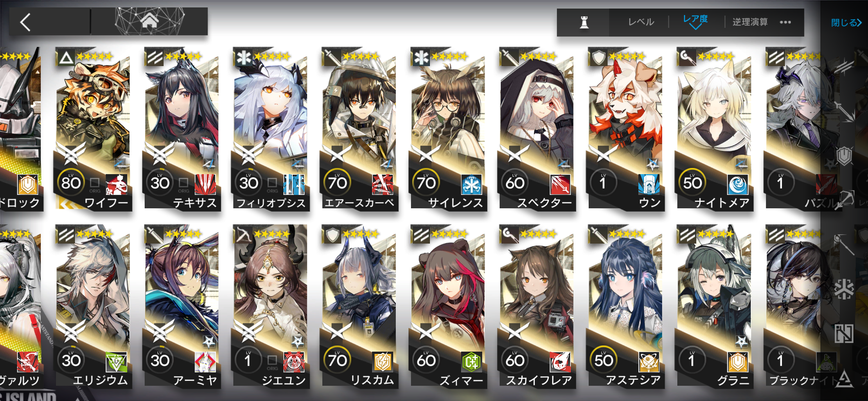Open operator サイレンス card

[x=448, y=129]
